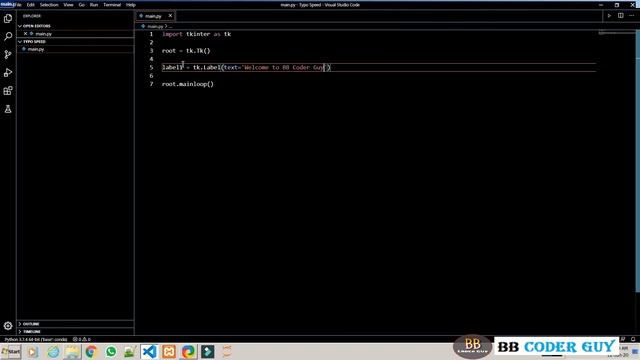Screen dimensions: 640x360
Task: Open the Terminal menu
Action: (x=112, y=5)
